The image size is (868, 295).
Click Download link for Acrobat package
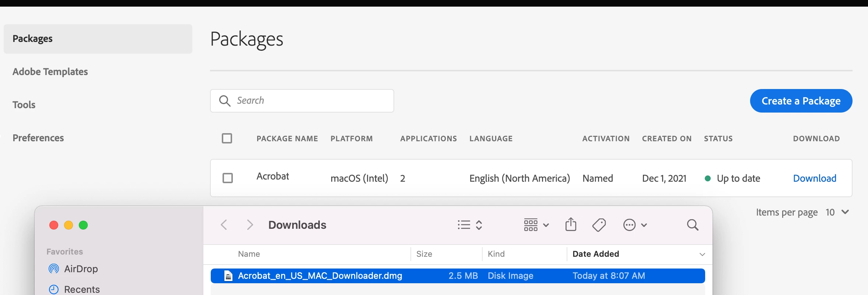[815, 178]
